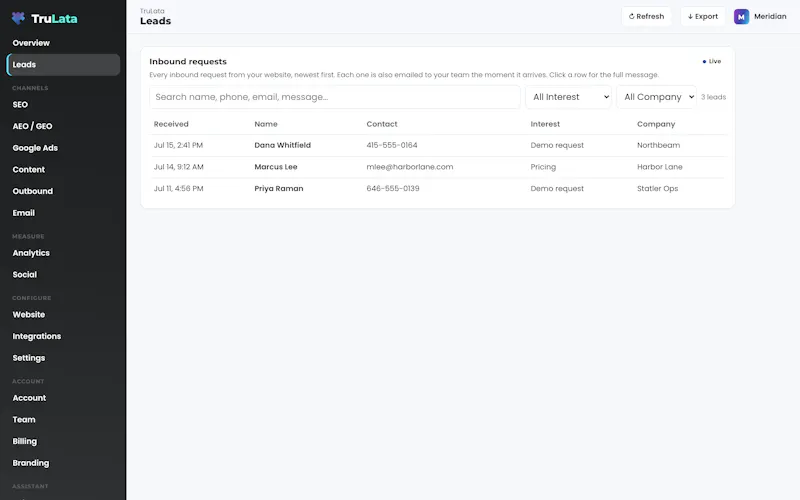The image size is (800, 500).
Task: Open the Meridian account name
Action: 770,16
